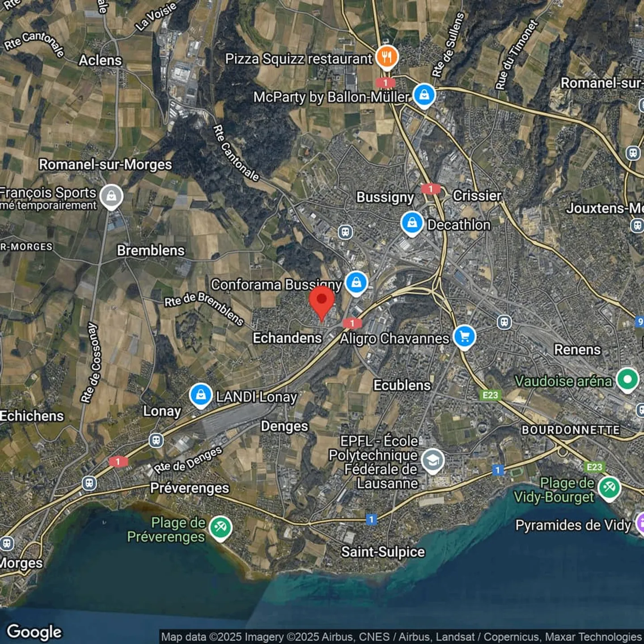Click the Google logo
This screenshot has height=644, width=644.
click(34, 631)
